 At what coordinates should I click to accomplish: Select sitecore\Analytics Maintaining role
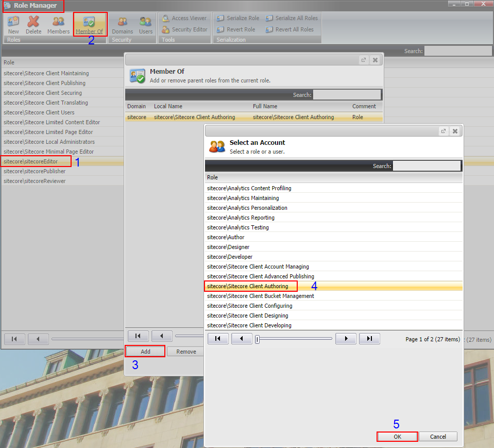[334, 198]
